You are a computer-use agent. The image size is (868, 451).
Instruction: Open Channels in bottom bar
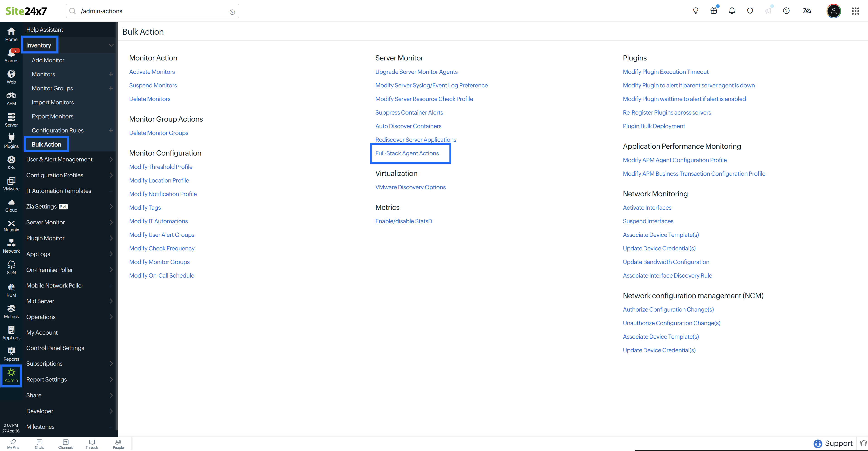tap(66, 444)
